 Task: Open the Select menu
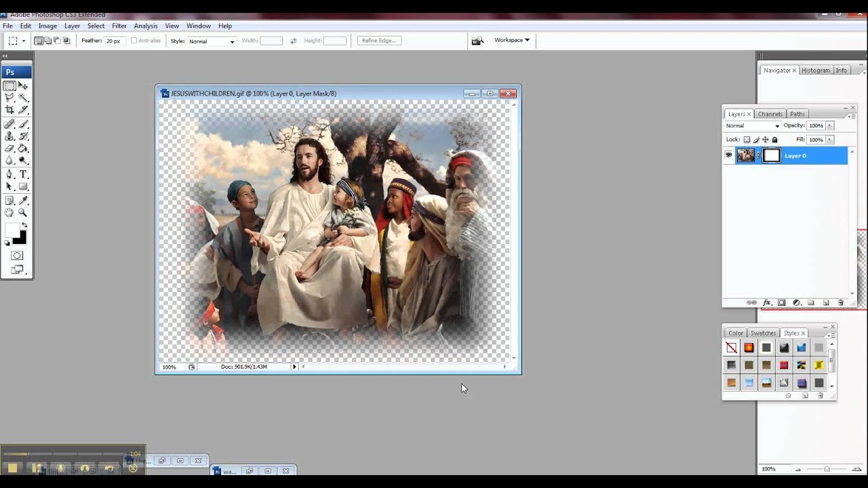pos(96,26)
